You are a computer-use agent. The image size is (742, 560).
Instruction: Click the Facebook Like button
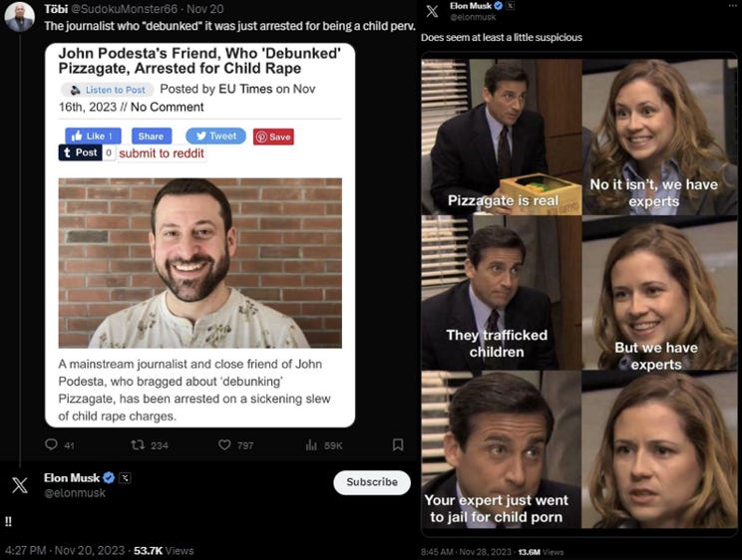click(93, 137)
